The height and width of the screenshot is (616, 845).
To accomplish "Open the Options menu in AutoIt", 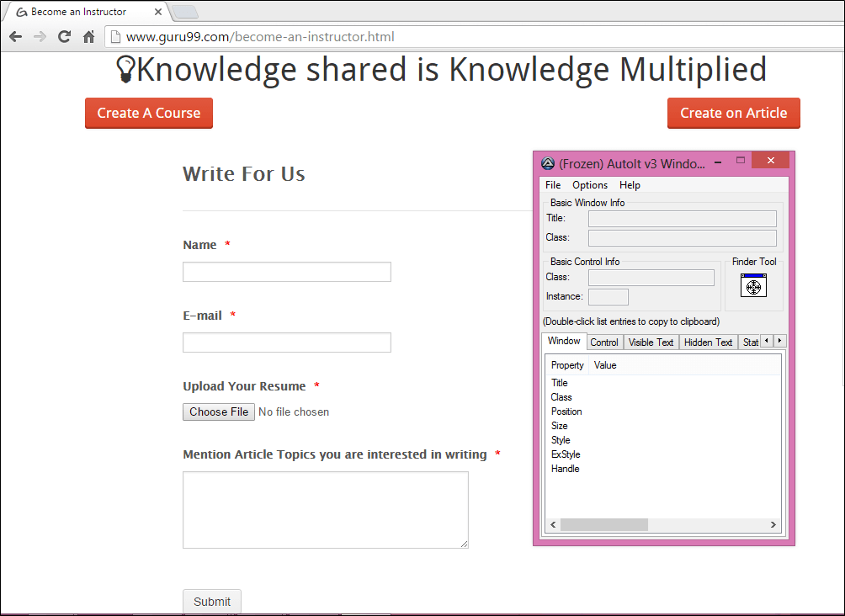I will click(590, 185).
